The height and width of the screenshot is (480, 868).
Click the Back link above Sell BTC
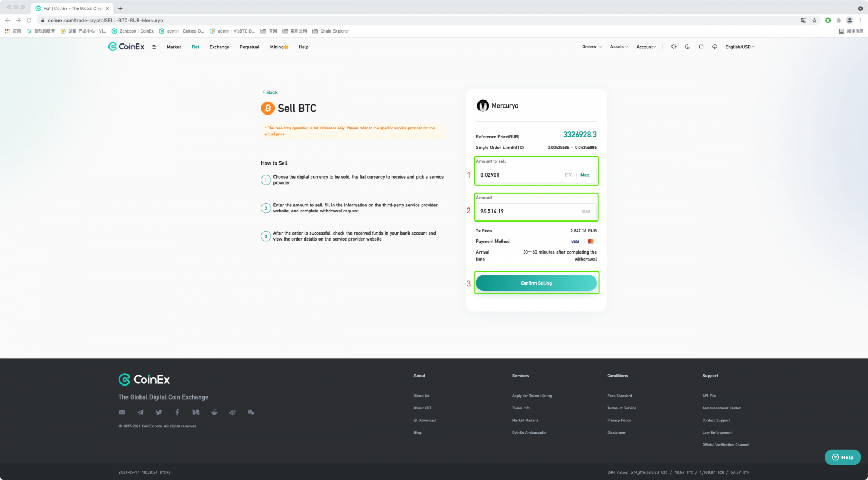(x=270, y=93)
